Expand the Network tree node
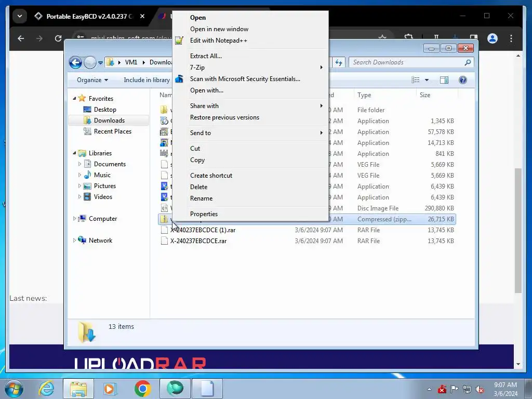The image size is (532, 399). (x=74, y=241)
